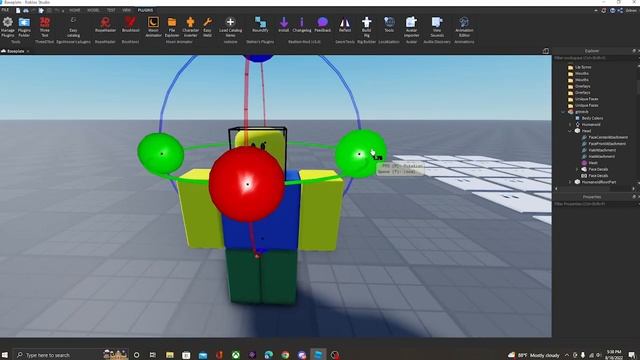
Task: Switch to the MODEL ribbon tab
Action: [93, 10]
